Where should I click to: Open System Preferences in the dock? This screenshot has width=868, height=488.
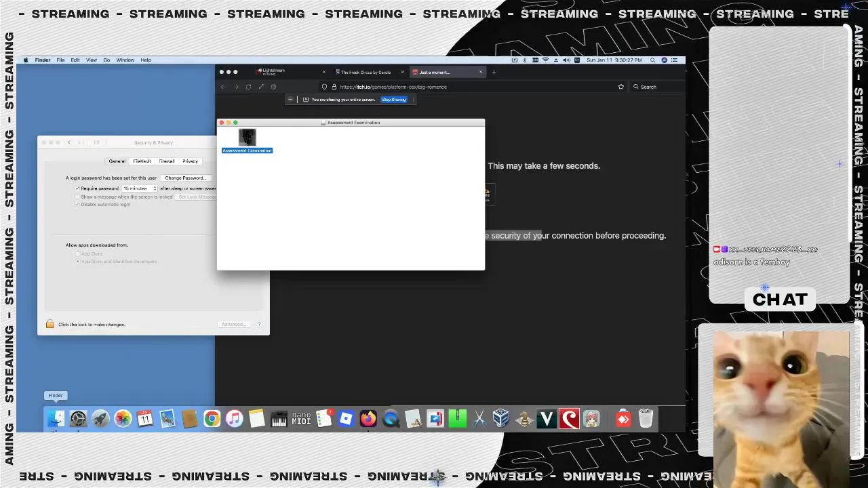pos(78,419)
